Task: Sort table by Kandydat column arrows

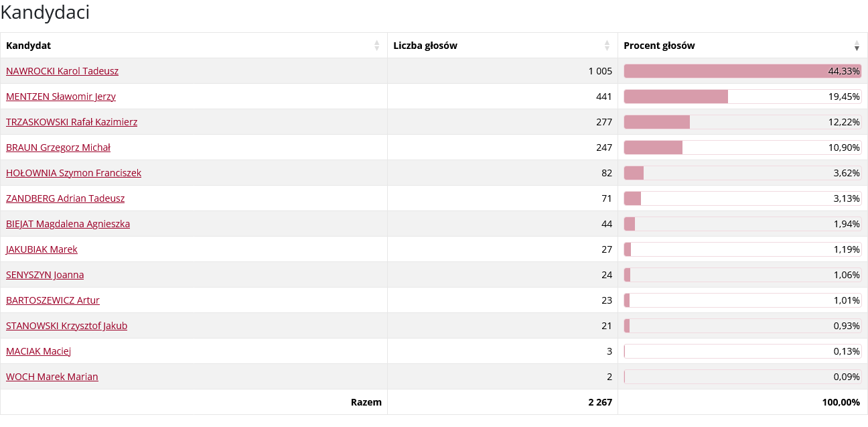Action: 376,46
